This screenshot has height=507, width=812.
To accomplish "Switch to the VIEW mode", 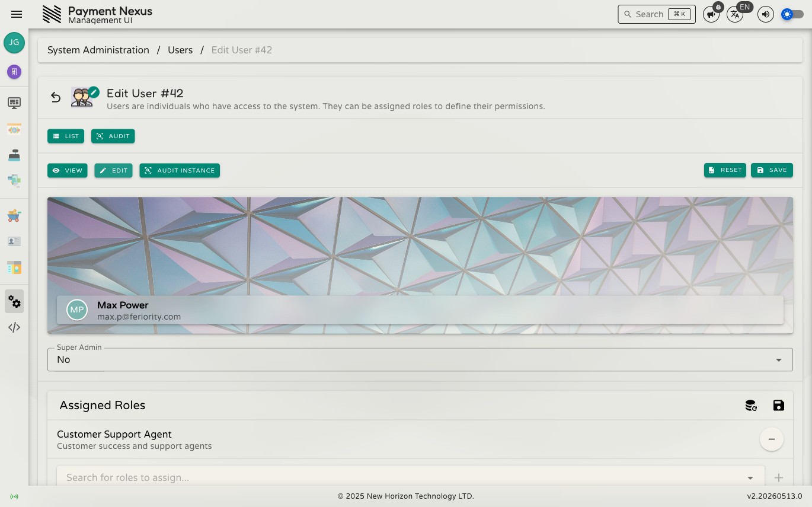I will [68, 171].
